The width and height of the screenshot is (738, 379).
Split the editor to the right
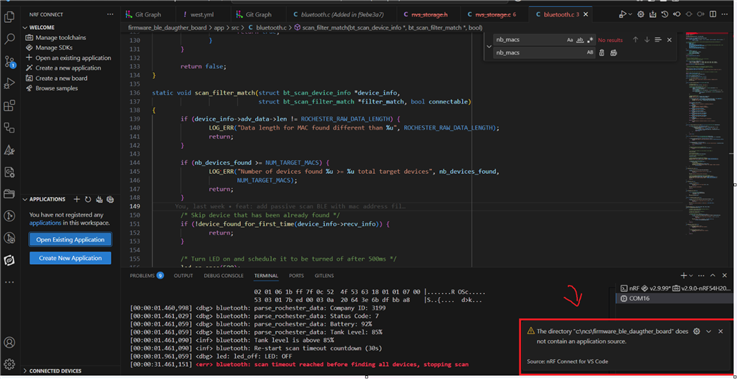click(713, 15)
